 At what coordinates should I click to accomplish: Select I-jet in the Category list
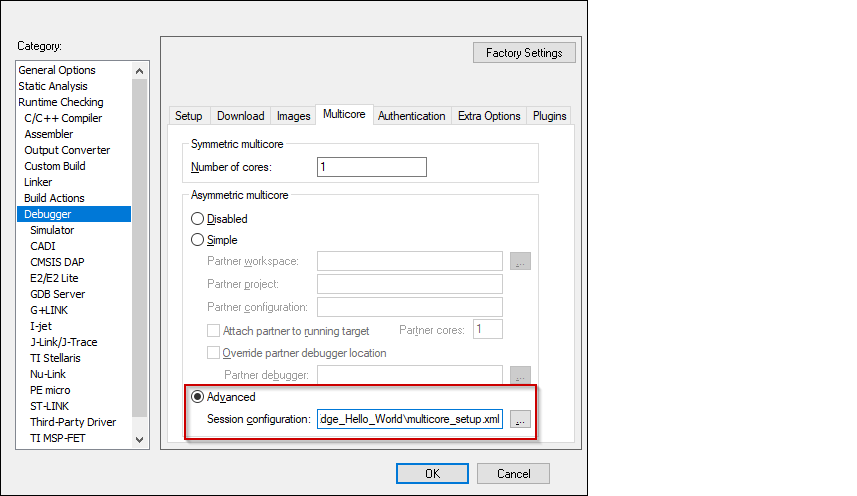click(41, 326)
